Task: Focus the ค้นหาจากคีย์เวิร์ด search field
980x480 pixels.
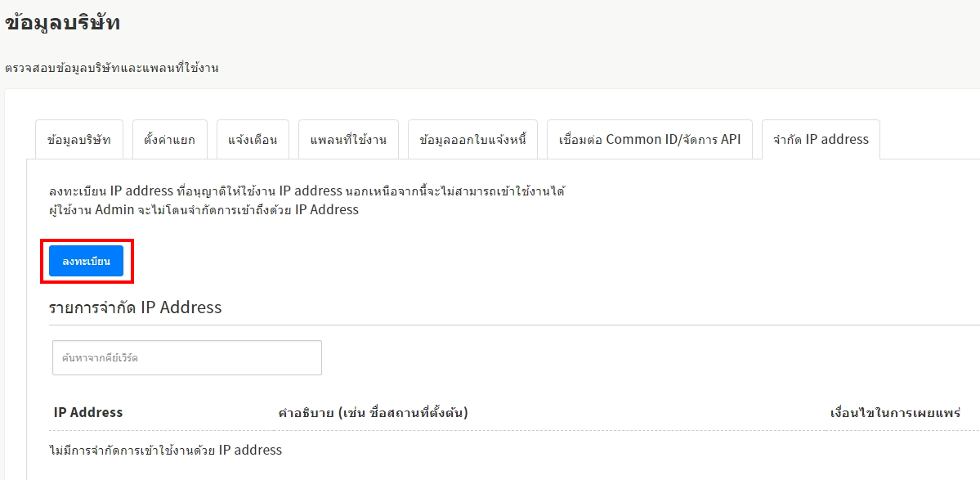Action: 187,358
